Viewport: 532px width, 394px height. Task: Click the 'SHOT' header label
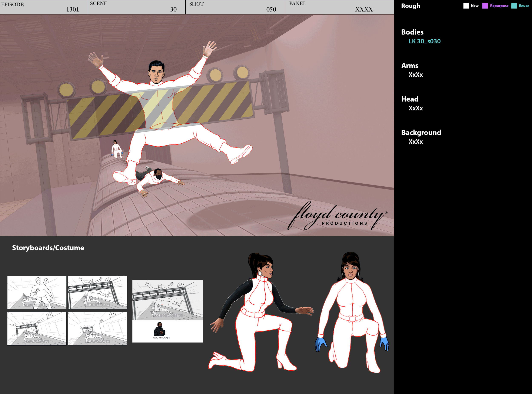pos(197,4)
